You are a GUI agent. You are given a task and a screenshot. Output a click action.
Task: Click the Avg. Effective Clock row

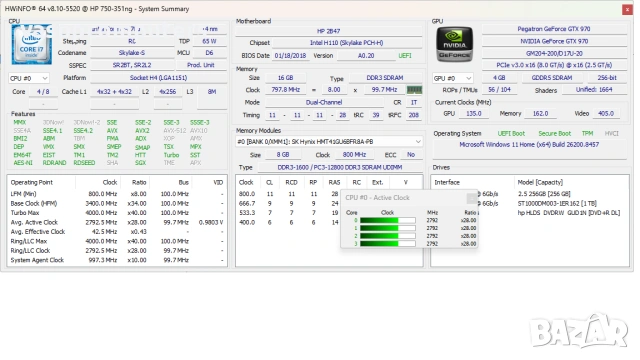pyautogui.click(x=117, y=232)
